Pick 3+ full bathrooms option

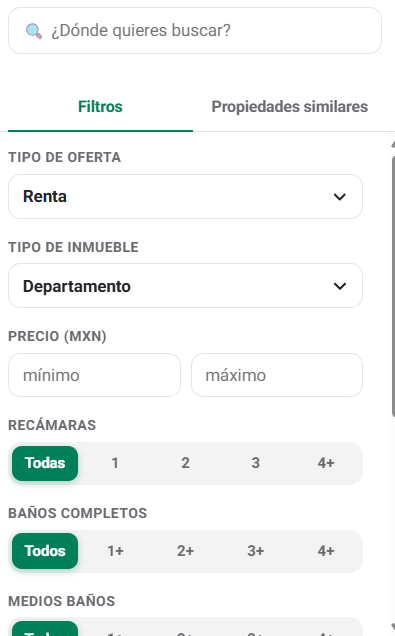coord(255,551)
